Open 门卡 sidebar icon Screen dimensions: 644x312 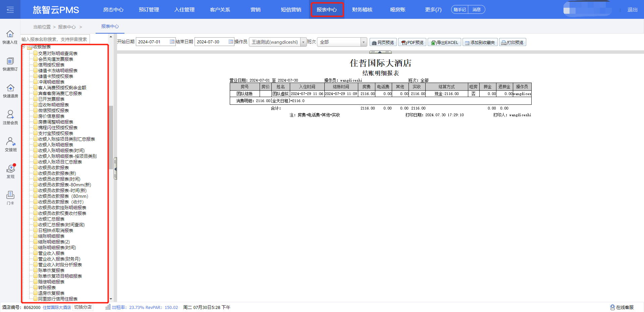[10, 195]
